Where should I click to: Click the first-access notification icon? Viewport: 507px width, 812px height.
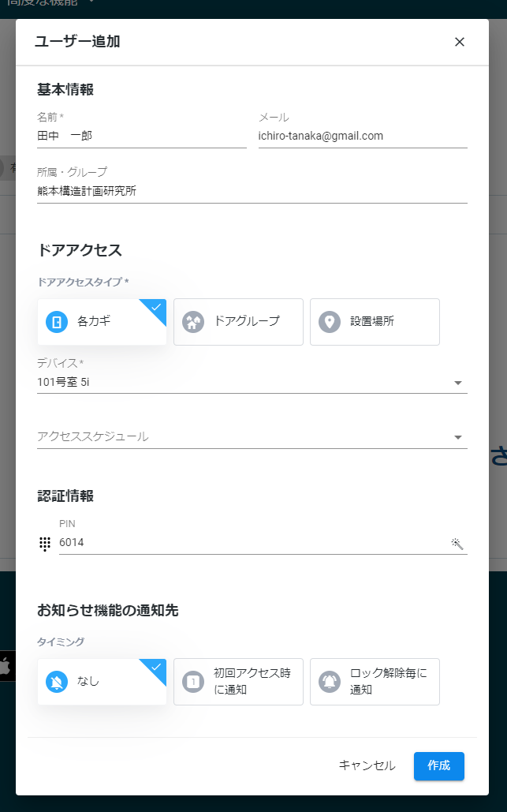(x=193, y=682)
